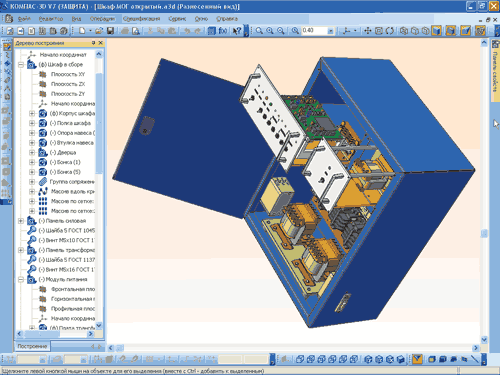
Task: Click the Rotate view tool icon
Action: coord(390,31)
